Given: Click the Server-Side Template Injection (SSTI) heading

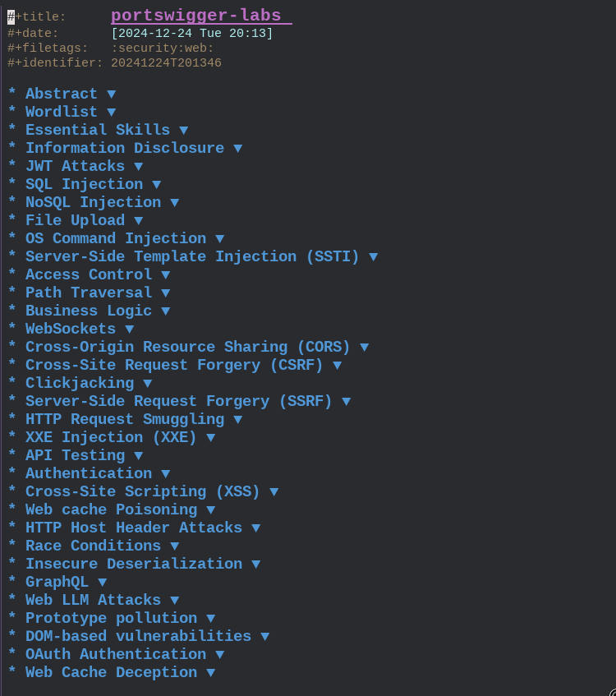Looking at the screenshot, I should [192, 256].
